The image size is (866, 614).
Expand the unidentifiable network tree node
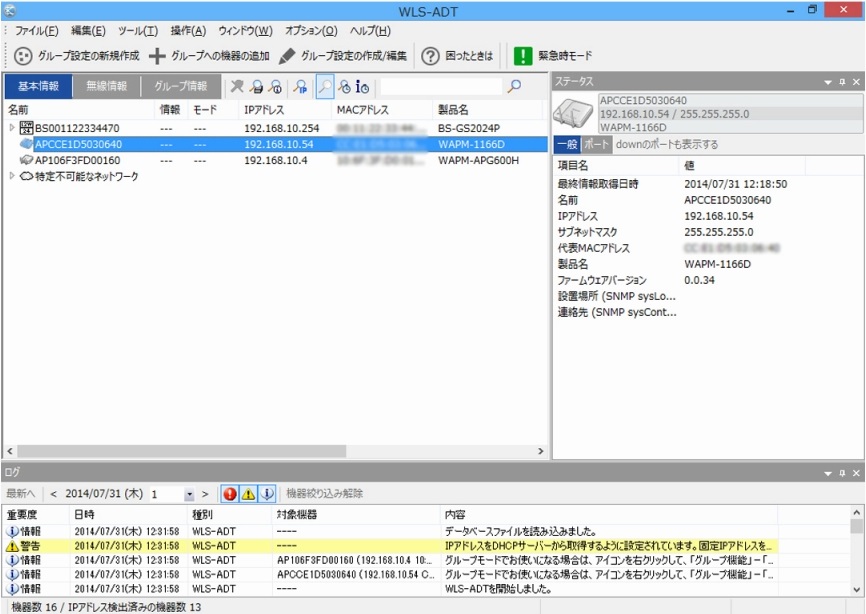[12, 176]
